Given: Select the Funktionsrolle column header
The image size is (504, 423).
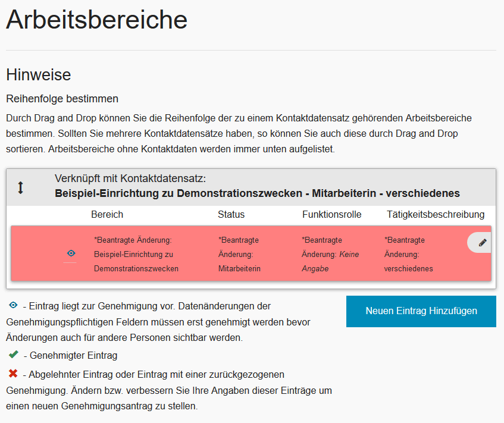Looking at the screenshot, I should pos(331,214).
